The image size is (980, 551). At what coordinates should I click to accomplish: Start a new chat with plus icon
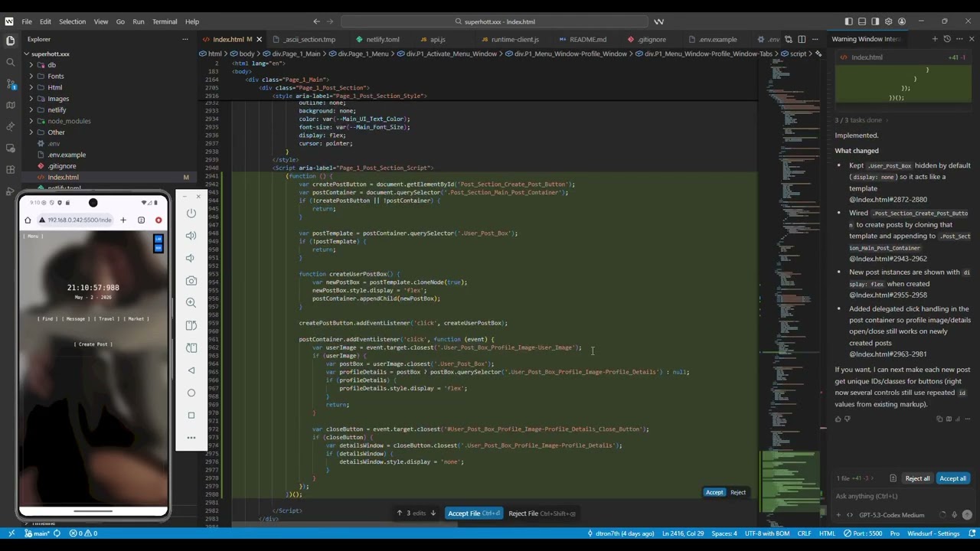[935, 39]
